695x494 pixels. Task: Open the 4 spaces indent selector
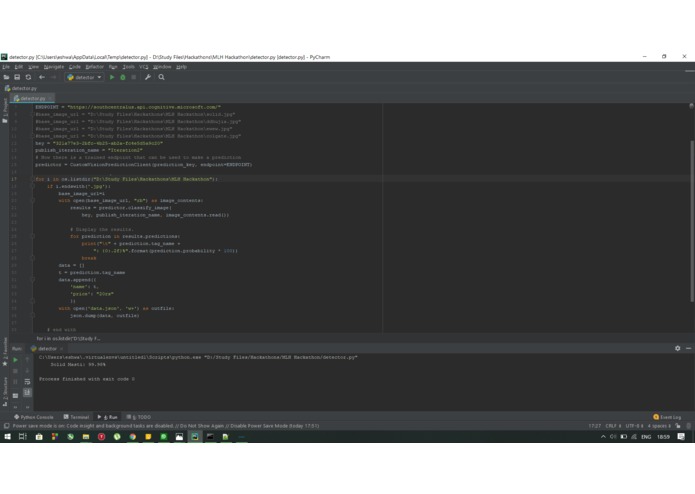click(660, 426)
